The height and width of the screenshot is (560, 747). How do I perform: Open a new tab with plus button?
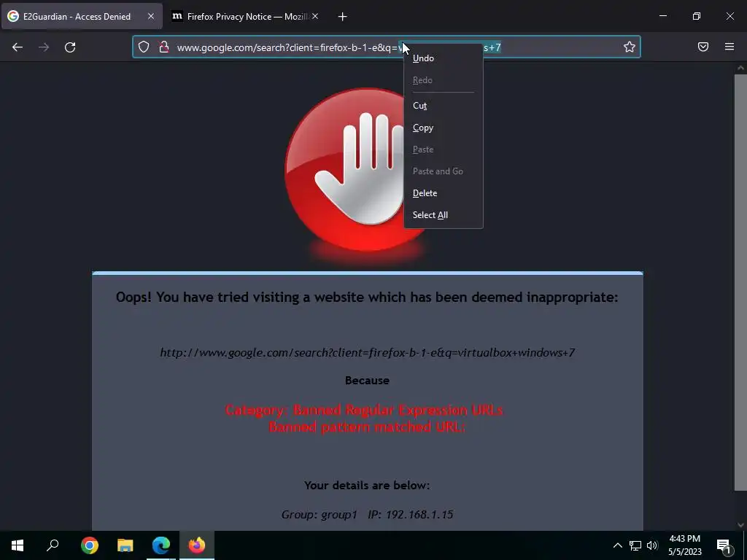343,17
